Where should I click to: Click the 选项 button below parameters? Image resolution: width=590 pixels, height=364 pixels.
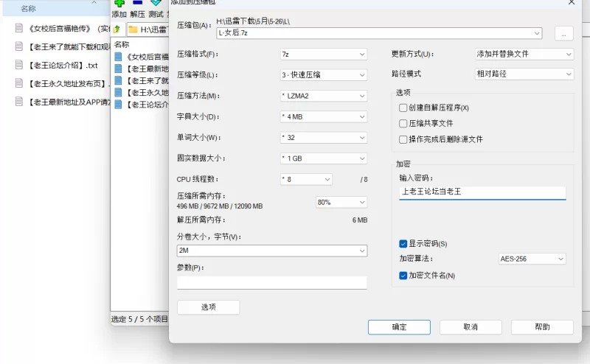tap(208, 307)
